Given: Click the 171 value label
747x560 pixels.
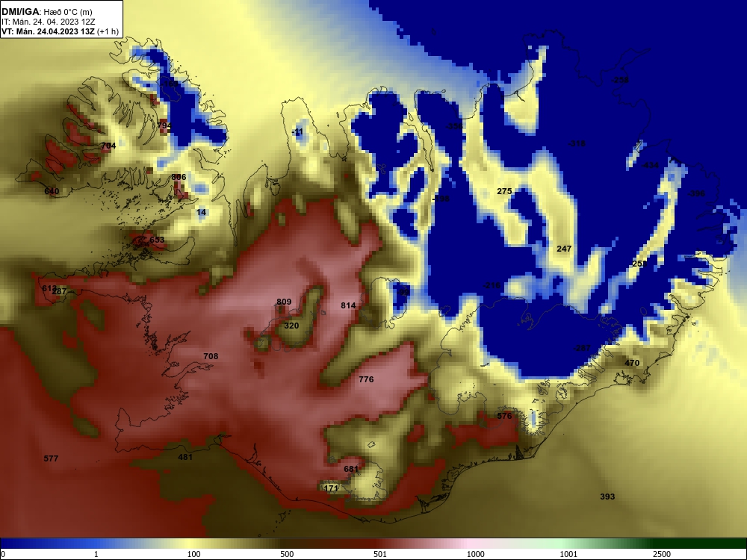Looking at the screenshot, I should pyautogui.click(x=331, y=488).
